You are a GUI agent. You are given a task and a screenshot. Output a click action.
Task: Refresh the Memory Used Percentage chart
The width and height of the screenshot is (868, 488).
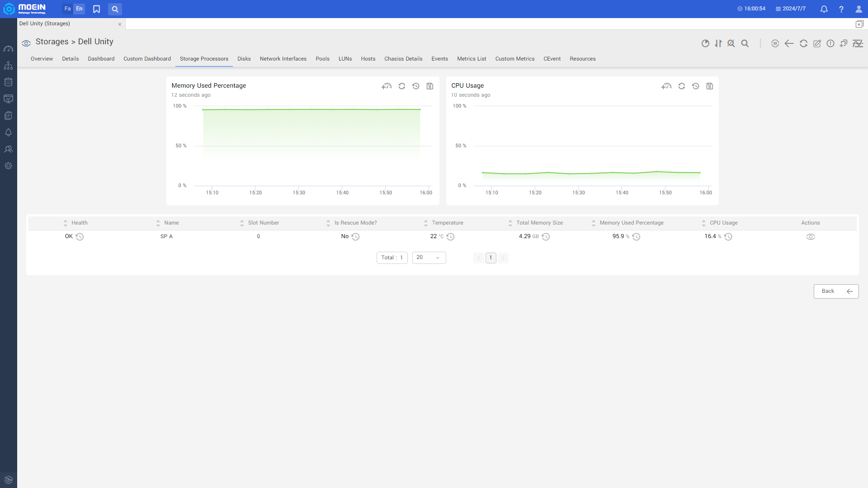[401, 86]
